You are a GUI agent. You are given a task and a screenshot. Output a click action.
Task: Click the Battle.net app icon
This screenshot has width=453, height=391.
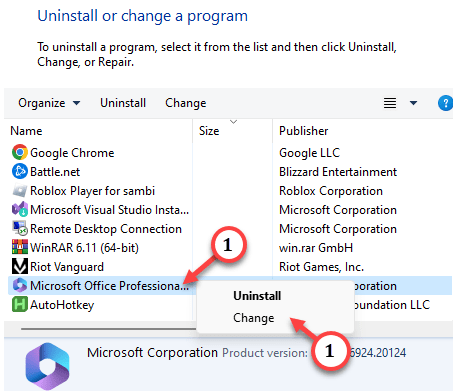coord(20,172)
